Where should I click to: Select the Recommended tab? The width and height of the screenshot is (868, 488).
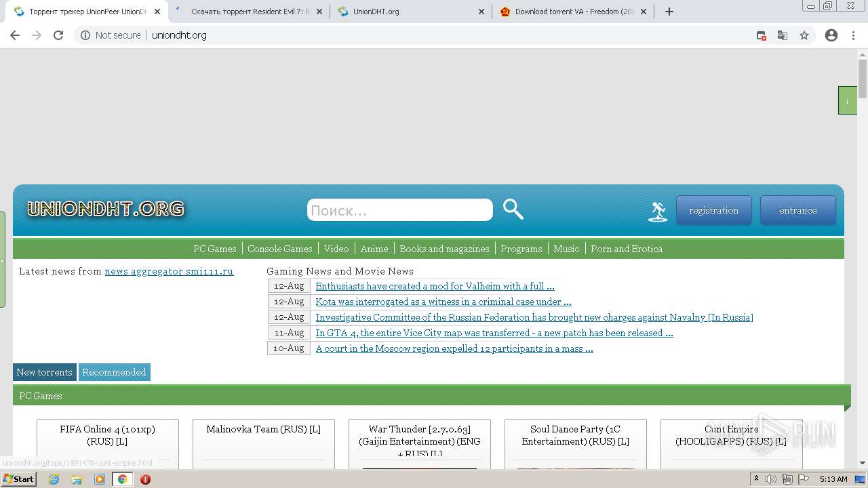point(114,372)
